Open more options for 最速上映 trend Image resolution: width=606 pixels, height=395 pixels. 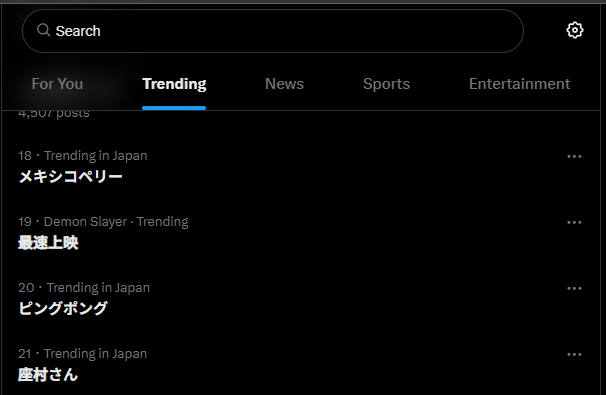pyautogui.click(x=574, y=223)
